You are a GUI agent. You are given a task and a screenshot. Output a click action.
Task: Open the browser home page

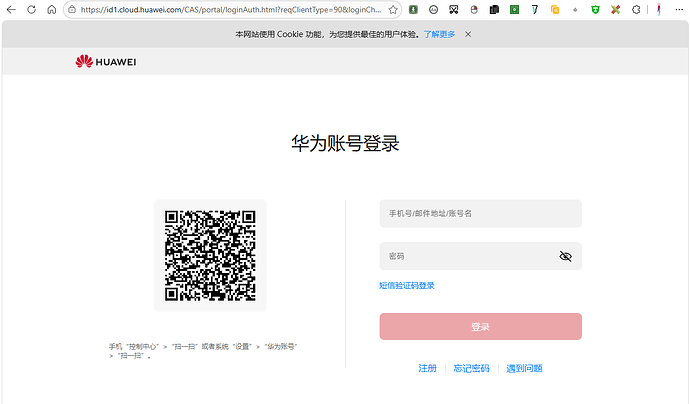click(51, 9)
